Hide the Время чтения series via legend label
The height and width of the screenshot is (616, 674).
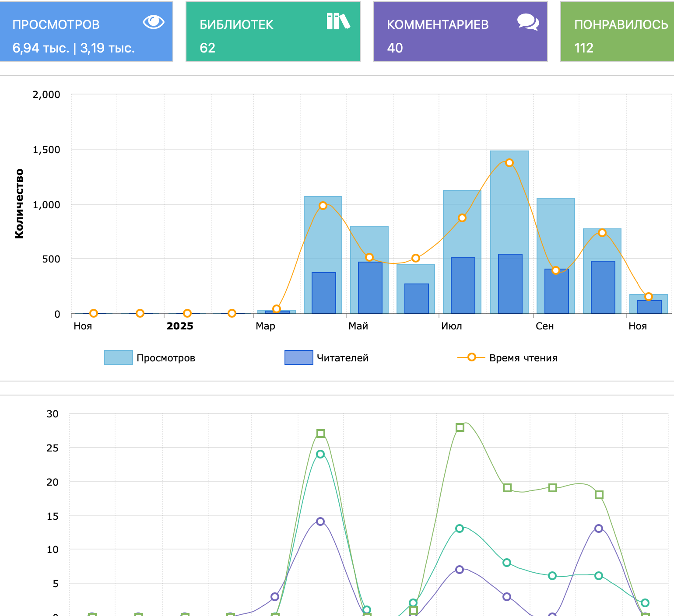(523, 358)
